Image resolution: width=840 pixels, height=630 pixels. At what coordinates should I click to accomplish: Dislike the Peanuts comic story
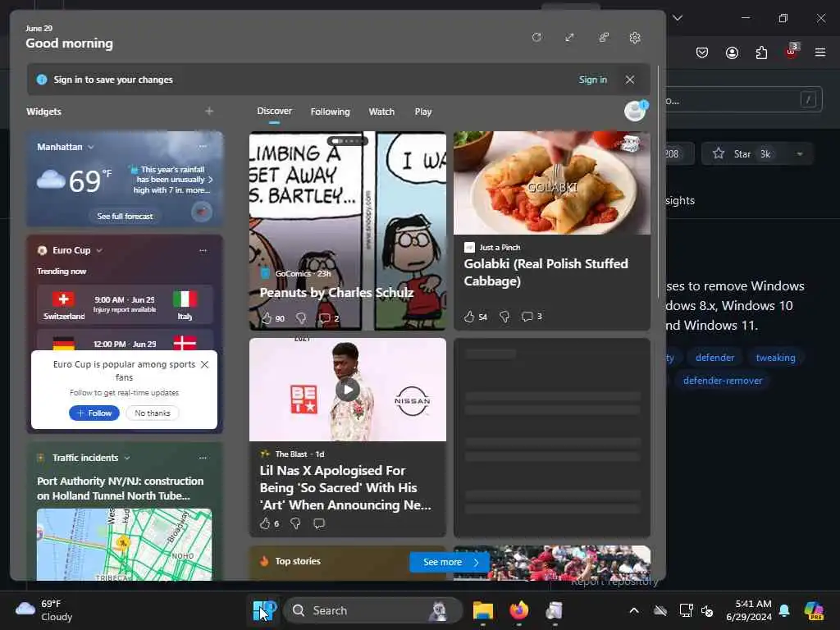pos(301,318)
